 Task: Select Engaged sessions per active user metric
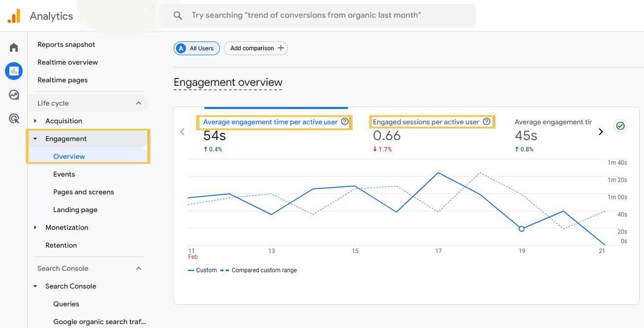point(426,122)
